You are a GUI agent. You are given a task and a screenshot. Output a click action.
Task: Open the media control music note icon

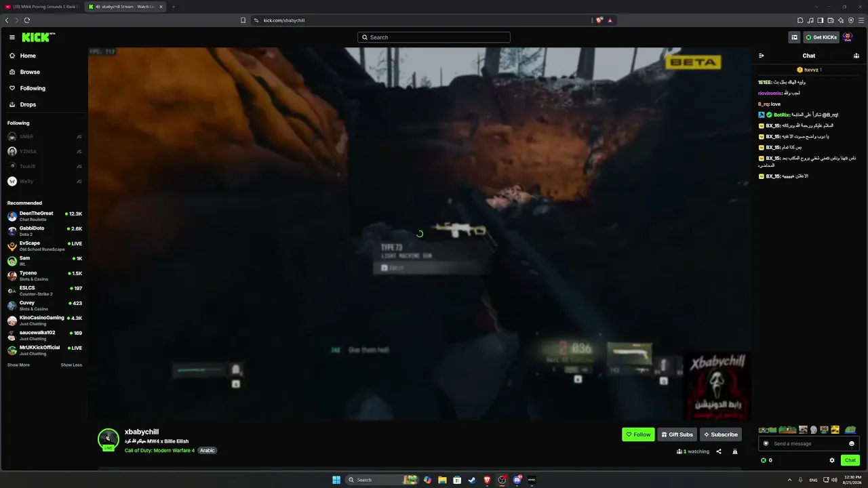click(x=810, y=20)
